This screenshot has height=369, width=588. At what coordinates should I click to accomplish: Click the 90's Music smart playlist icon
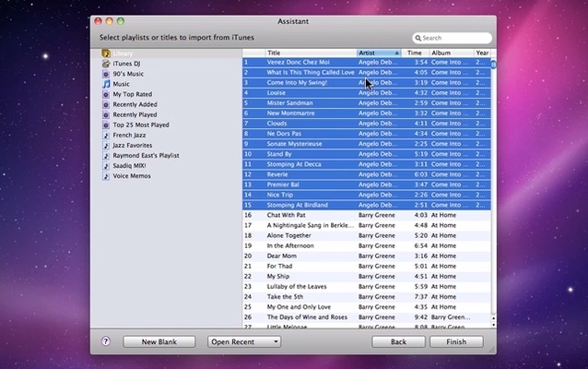(106, 74)
